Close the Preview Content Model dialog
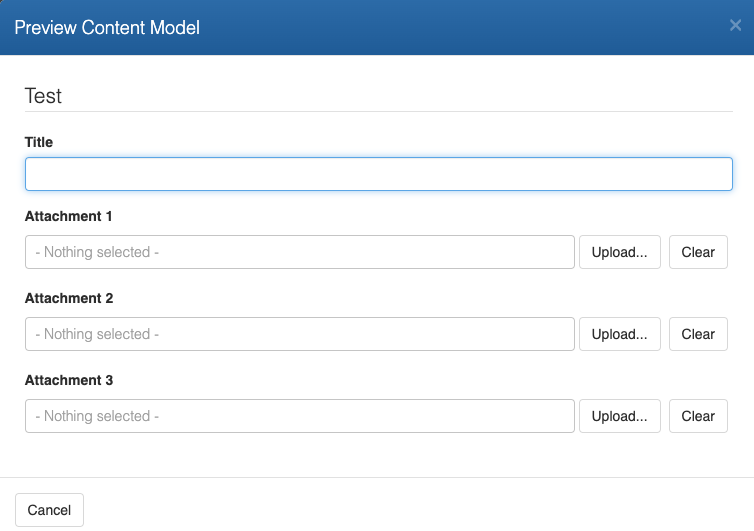Screen dimensions: 754x531 pos(735,26)
